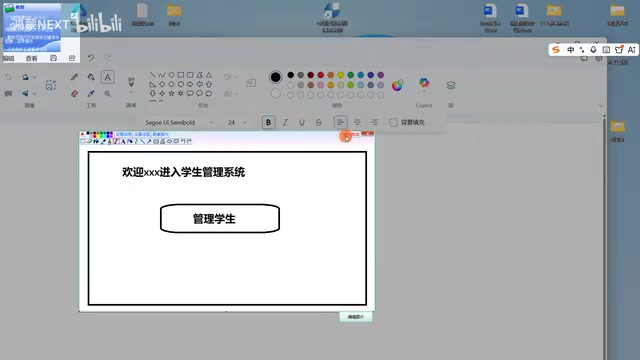Image resolution: width=640 pixels, height=360 pixels.
Task: Align text left
Action: coord(340,122)
